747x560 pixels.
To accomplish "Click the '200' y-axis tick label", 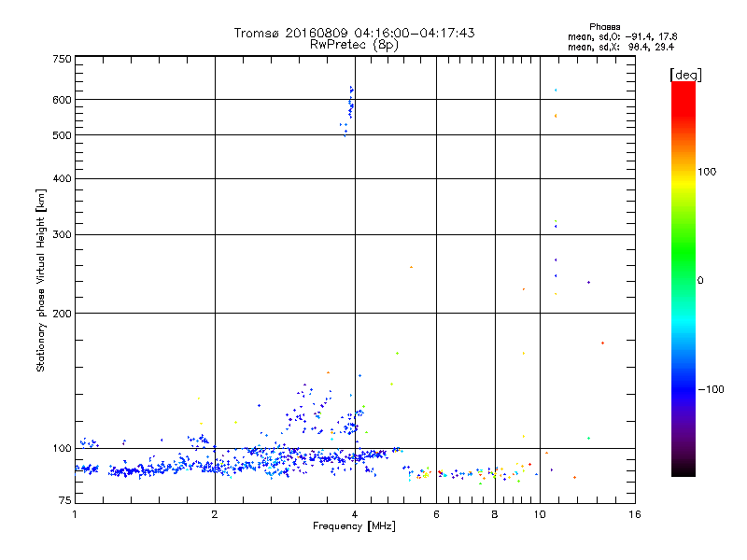I will (62, 314).
